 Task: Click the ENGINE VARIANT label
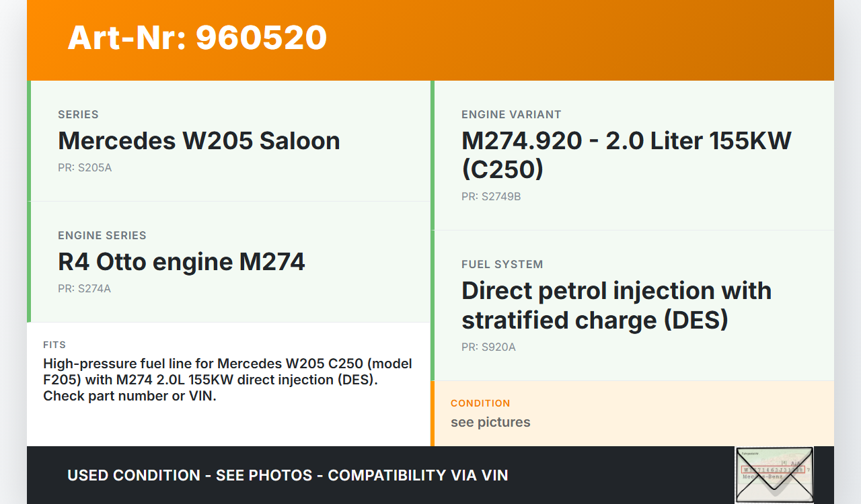click(511, 115)
